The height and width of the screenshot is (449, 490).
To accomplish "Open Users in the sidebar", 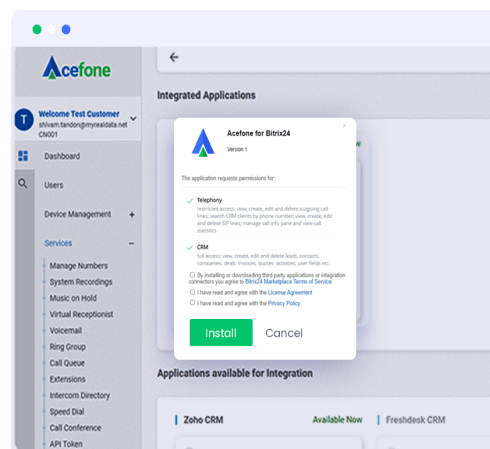I will click(x=54, y=185).
